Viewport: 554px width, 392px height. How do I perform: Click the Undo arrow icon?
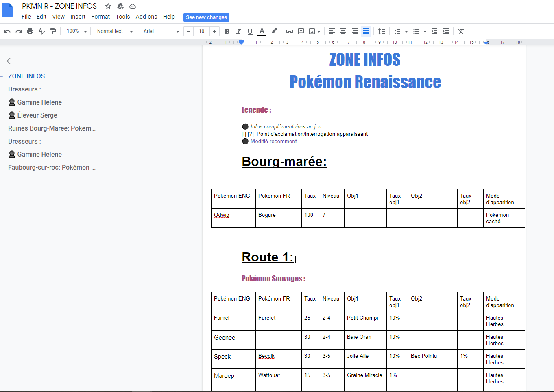click(x=7, y=31)
